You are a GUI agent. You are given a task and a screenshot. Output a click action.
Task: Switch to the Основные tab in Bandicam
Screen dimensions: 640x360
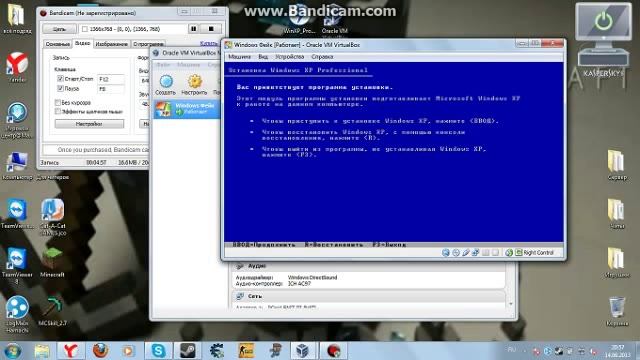(58, 44)
